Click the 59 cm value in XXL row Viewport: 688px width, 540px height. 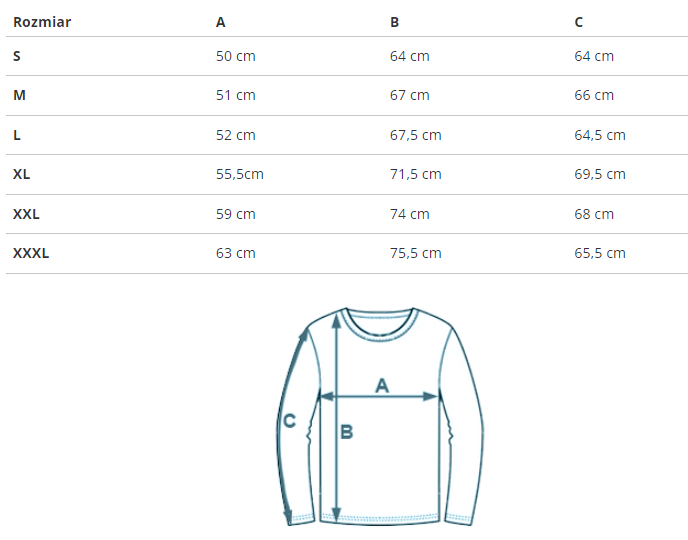[236, 214]
